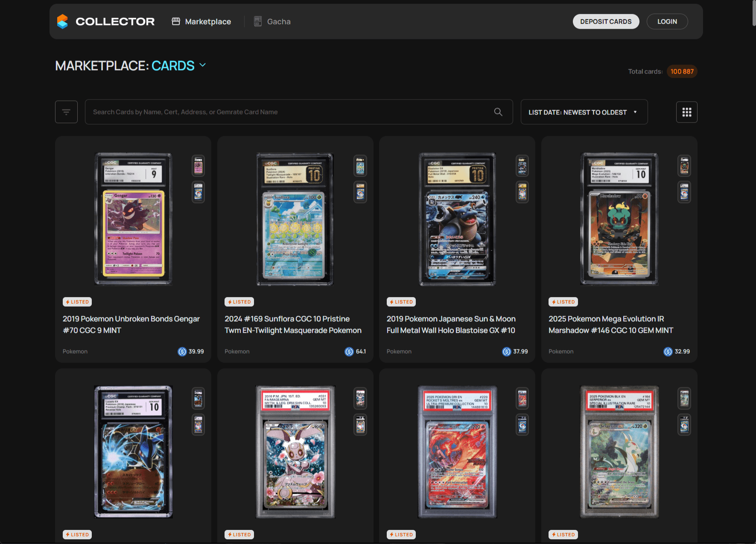The height and width of the screenshot is (544, 756).
Task: Click the total cards count 100 887
Action: (682, 71)
